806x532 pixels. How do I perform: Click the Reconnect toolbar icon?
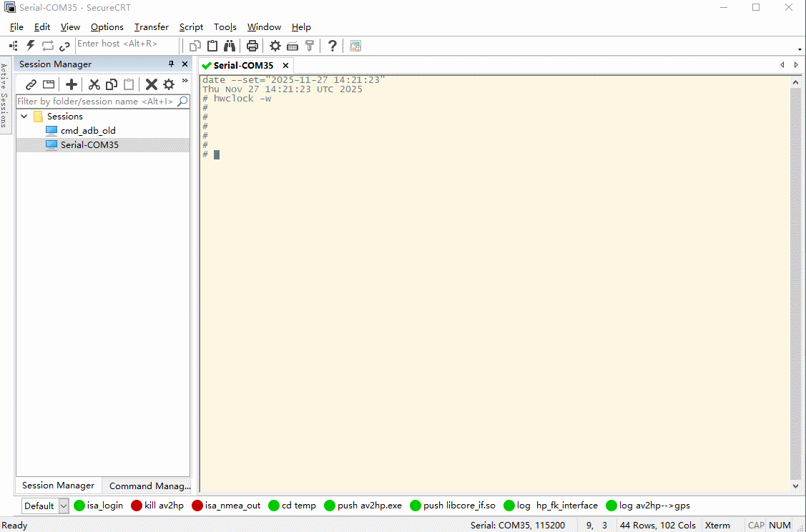pos(47,45)
